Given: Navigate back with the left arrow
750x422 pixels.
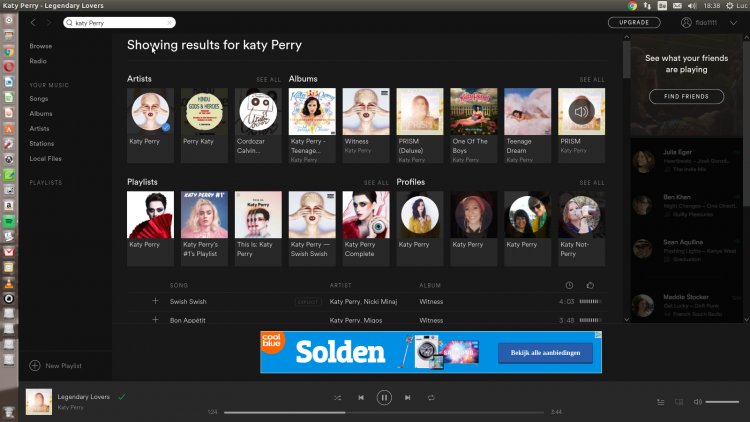Looking at the screenshot, I should (x=33, y=22).
